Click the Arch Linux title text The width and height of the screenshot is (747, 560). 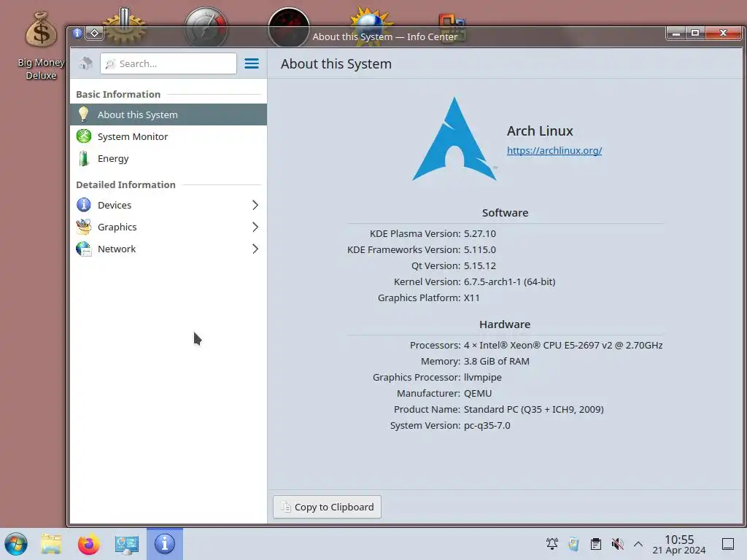[540, 131]
